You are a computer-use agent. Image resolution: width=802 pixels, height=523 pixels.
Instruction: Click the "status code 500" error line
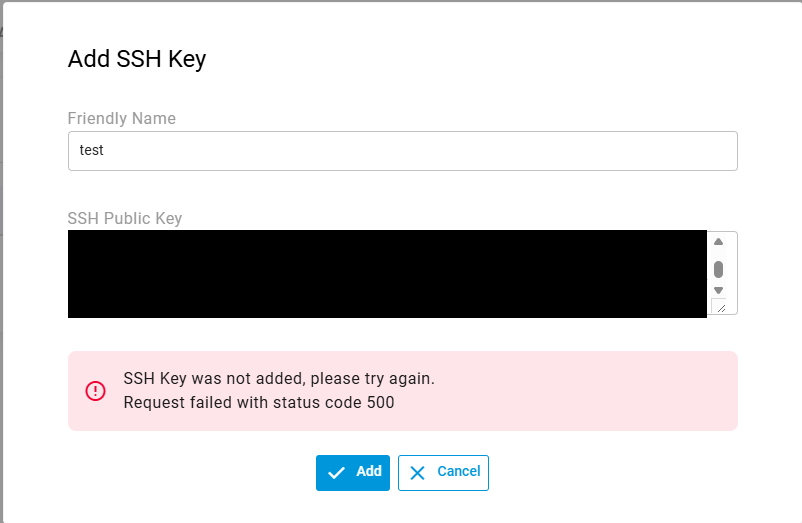(259, 403)
